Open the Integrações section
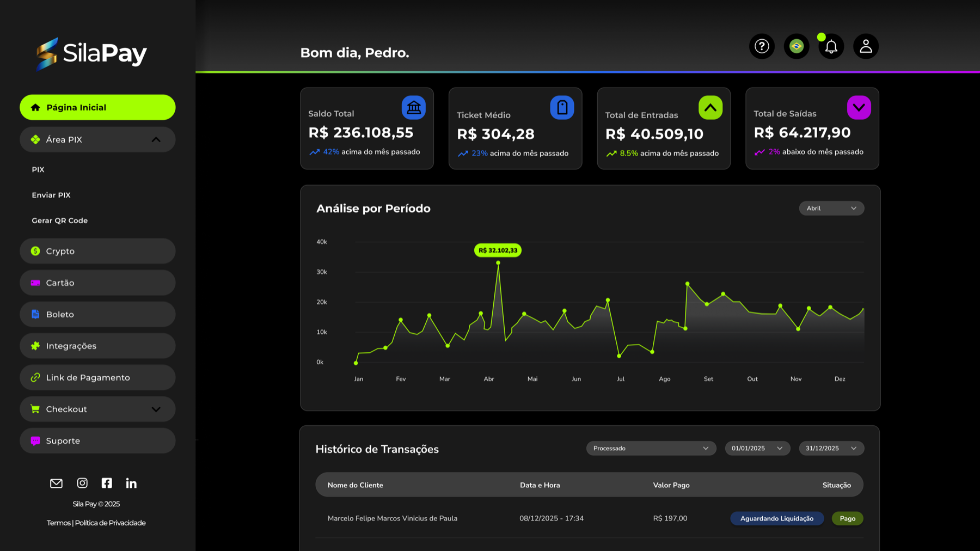The width and height of the screenshot is (980, 551). pyautogui.click(x=97, y=346)
